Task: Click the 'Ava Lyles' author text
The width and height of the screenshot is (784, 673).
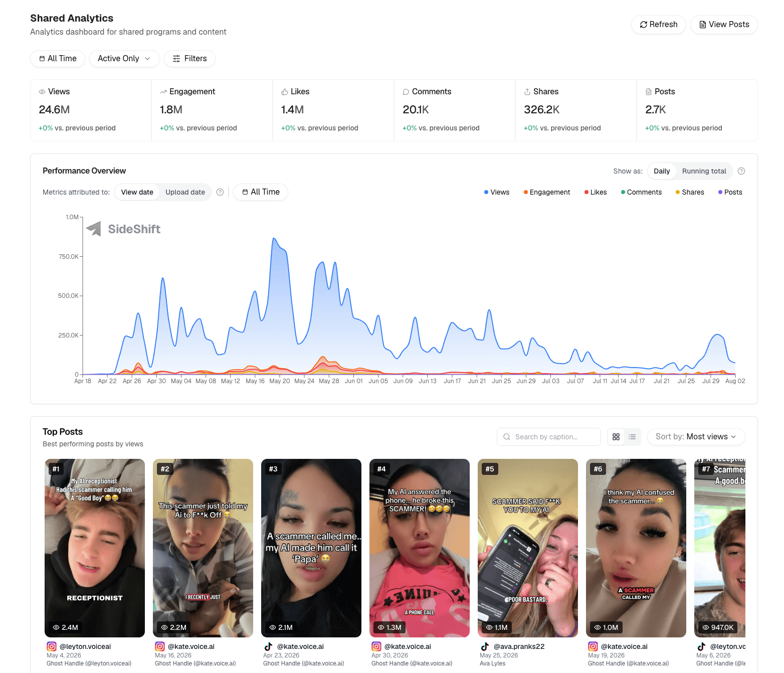Action: click(x=492, y=663)
